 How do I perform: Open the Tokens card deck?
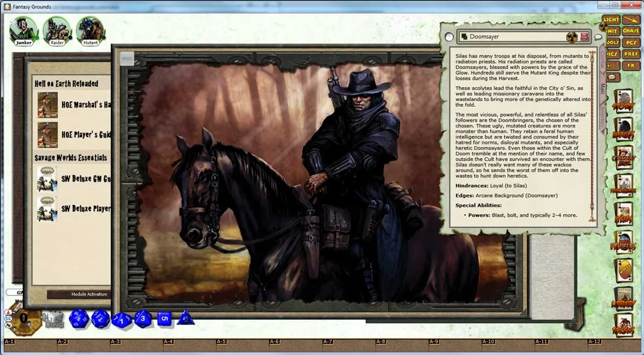click(624, 326)
